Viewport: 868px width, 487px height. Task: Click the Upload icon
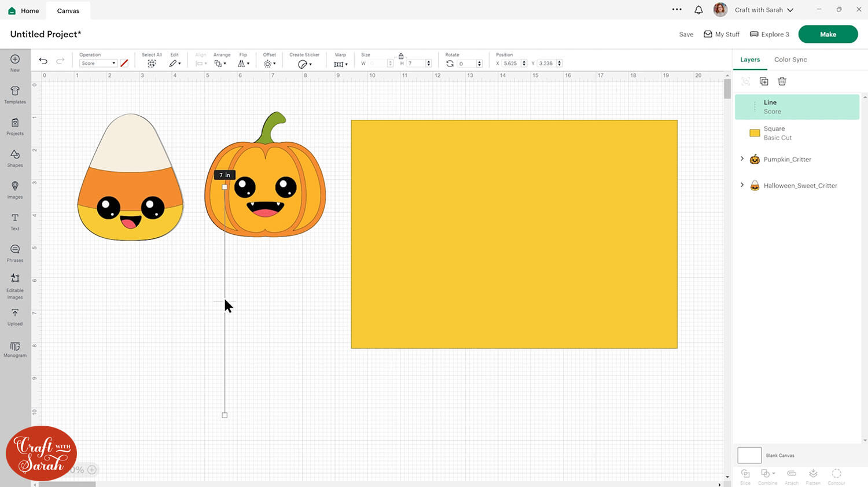tap(15, 316)
